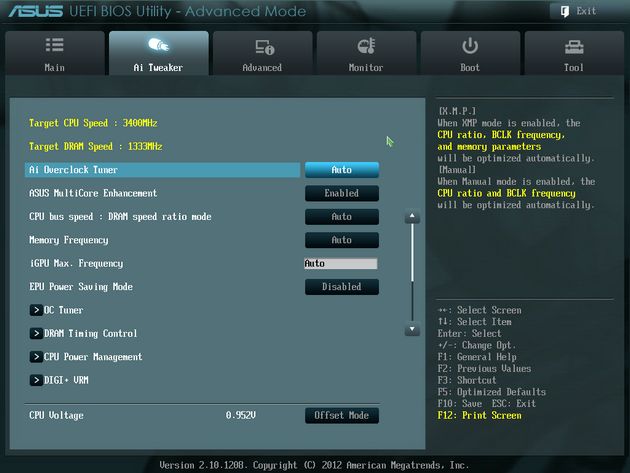Click the 0.952V CPU voltage value
This screenshot has width=630, height=473.
[240, 415]
